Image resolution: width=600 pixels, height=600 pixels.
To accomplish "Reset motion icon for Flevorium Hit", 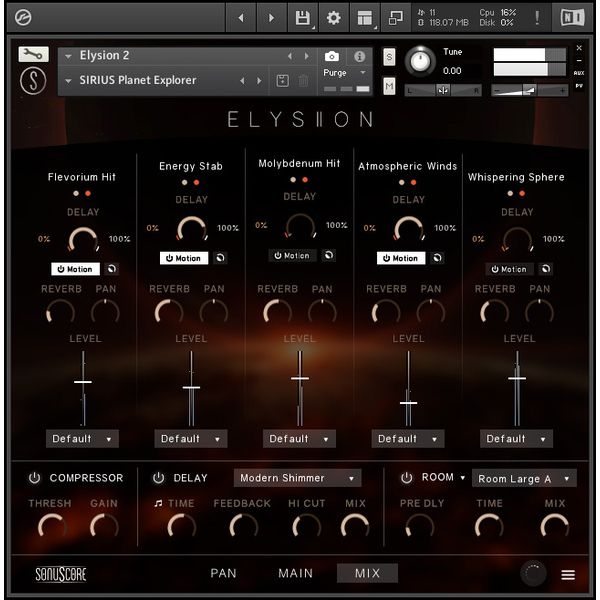I will click(x=111, y=269).
